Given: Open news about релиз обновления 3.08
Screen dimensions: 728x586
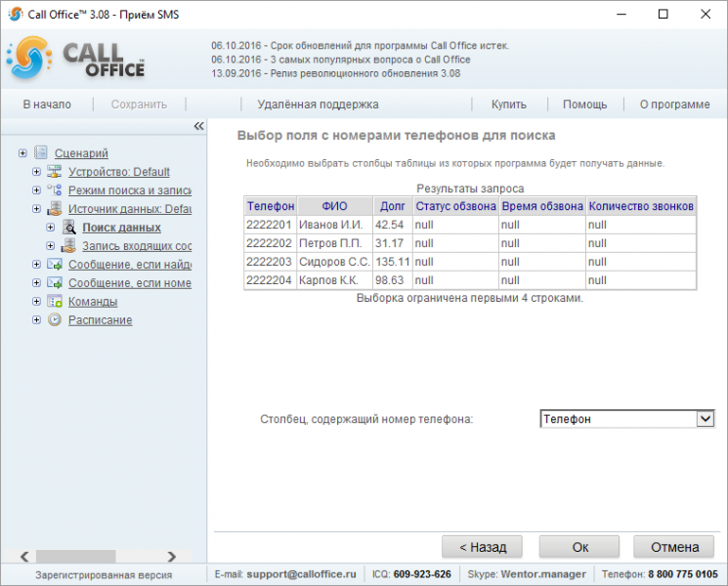Looking at the screenshot, I should 336,73.
